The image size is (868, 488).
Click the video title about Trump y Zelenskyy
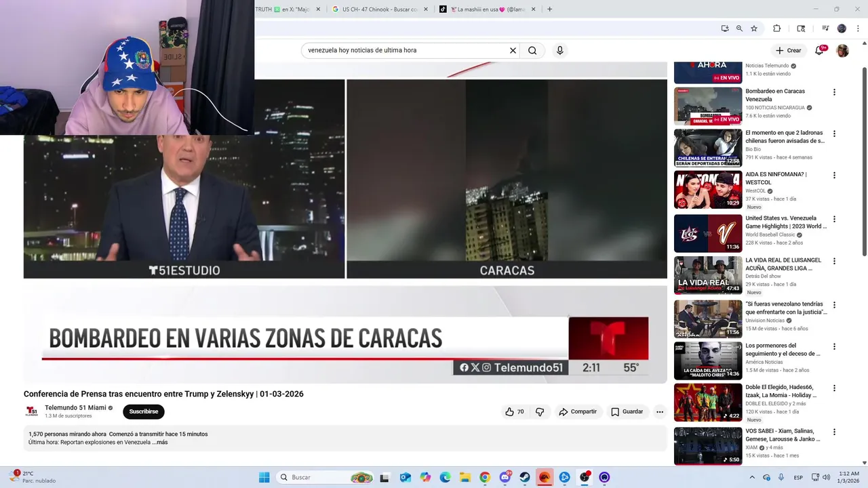[163, 394]
